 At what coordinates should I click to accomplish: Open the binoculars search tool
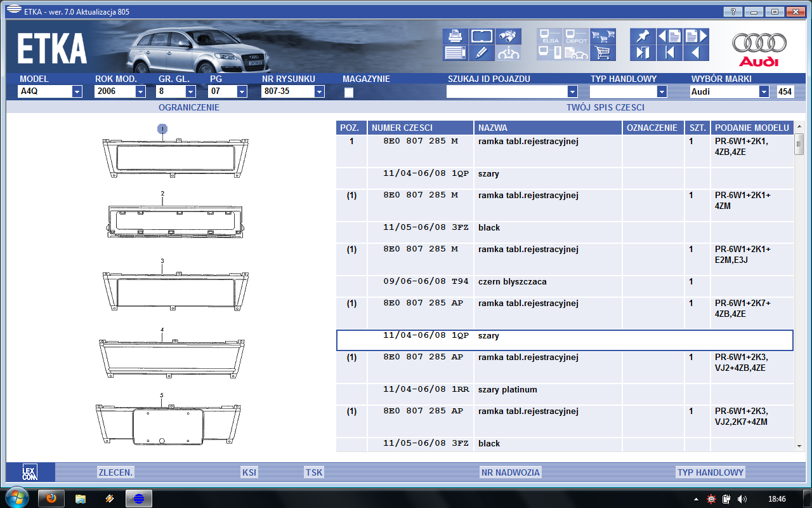coord(508,36)
